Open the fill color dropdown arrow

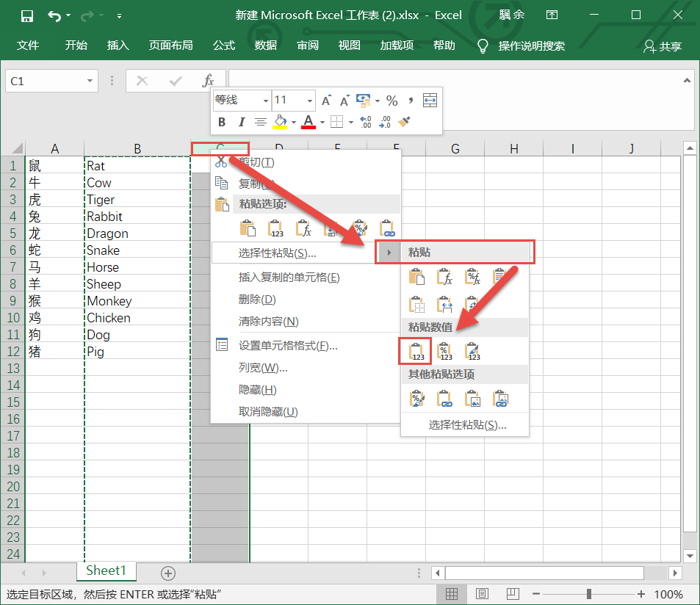tap(293, 122)
